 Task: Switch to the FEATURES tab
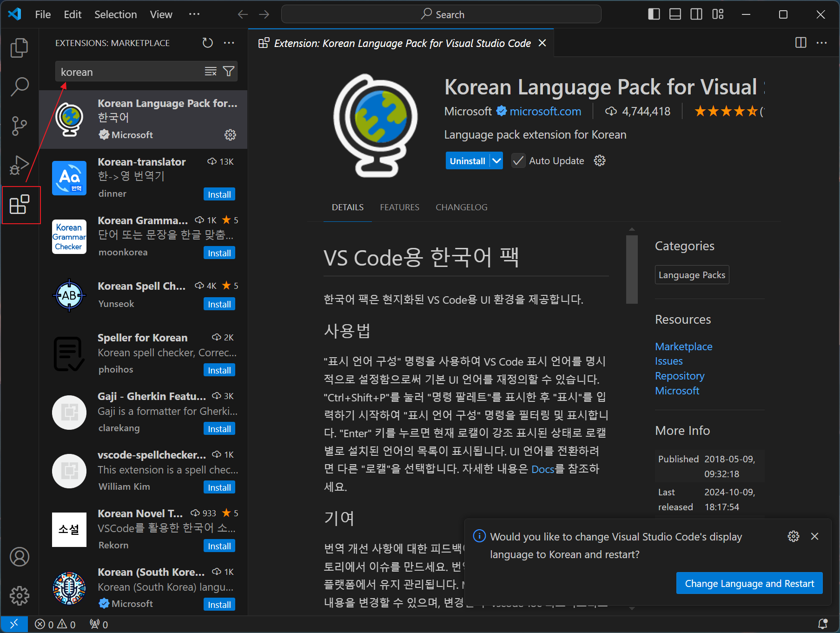(399, 207)
